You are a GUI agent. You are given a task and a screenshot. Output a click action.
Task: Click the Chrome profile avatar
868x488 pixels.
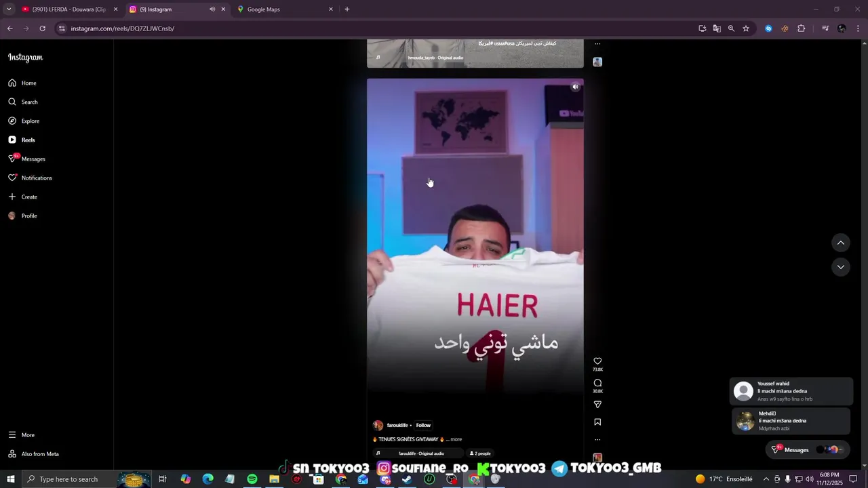click(x=842, y=28)
